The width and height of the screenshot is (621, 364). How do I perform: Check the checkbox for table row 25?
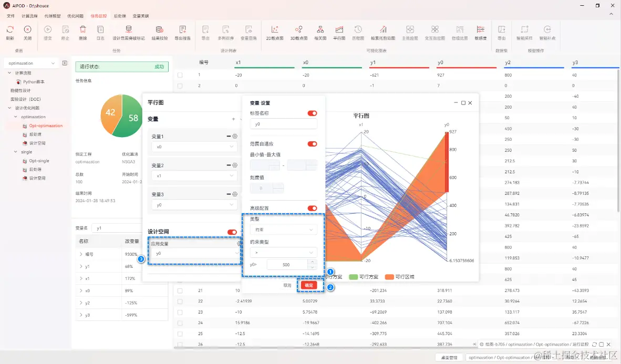click(180, 334)
